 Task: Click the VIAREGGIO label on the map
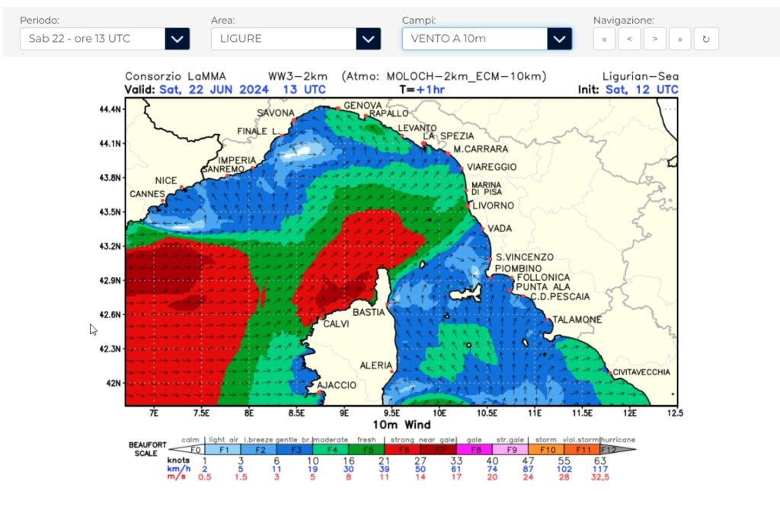(x=491, y=167)
